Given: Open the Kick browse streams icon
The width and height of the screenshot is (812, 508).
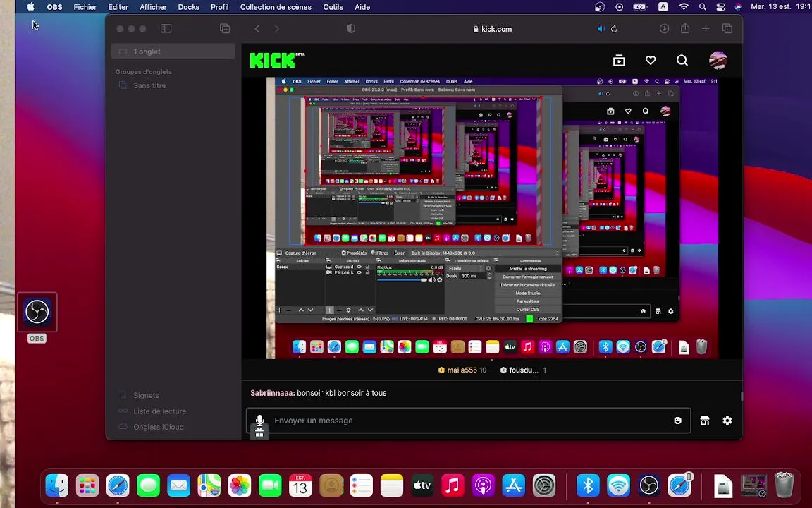Looking at the screenshot, I should tap(619, 61).
